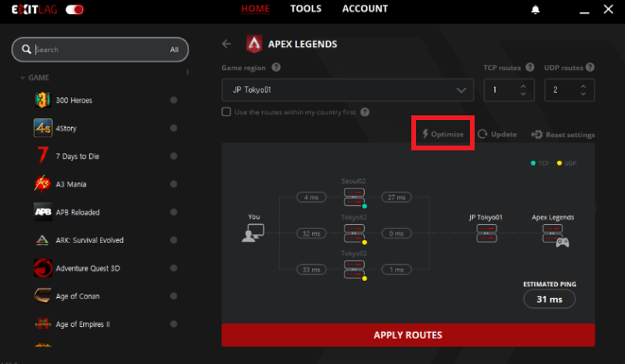The height and width of the screenshot is (364, 625).
Task: Open help for Game region
Action: point(276,67)
